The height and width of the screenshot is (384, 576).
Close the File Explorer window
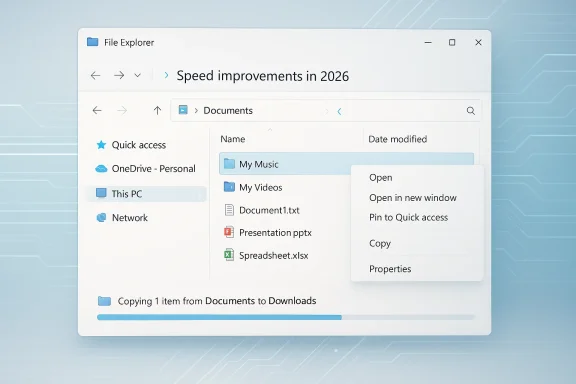pyautogui.click(x=478, y=42)
